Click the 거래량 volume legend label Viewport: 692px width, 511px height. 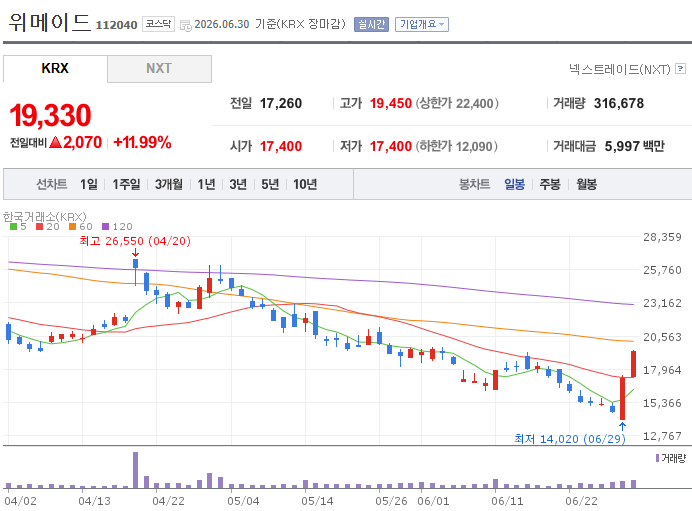673,458
